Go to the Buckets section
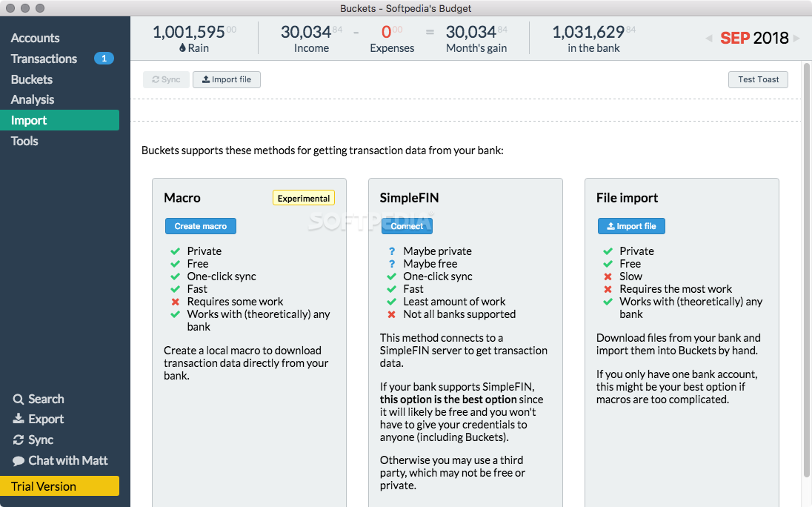The image size is (812, 507). (32, 79)
